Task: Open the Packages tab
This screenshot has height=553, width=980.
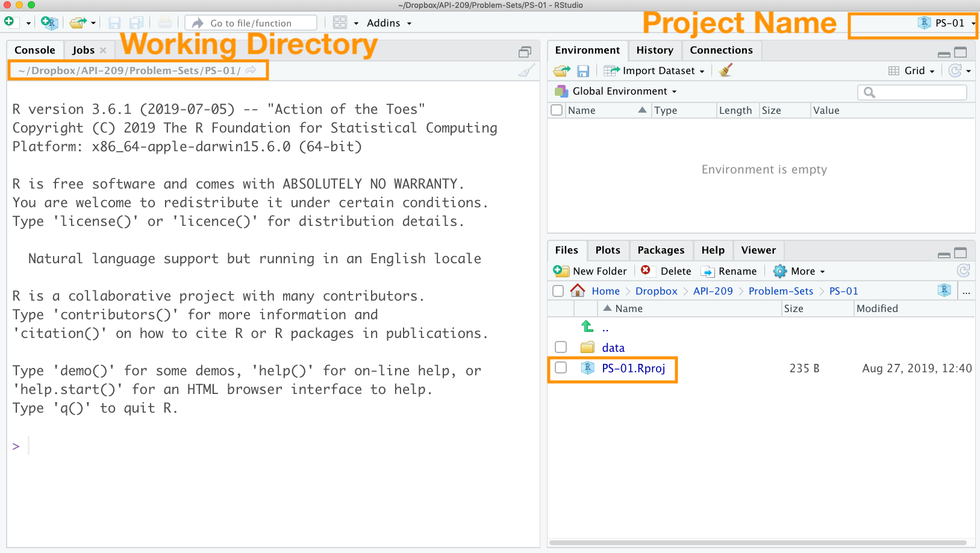Action: (x=660, y=250)
